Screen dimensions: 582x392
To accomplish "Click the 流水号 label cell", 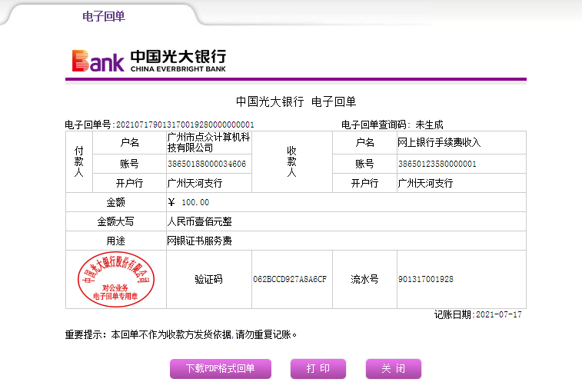I will click(364, 279).
